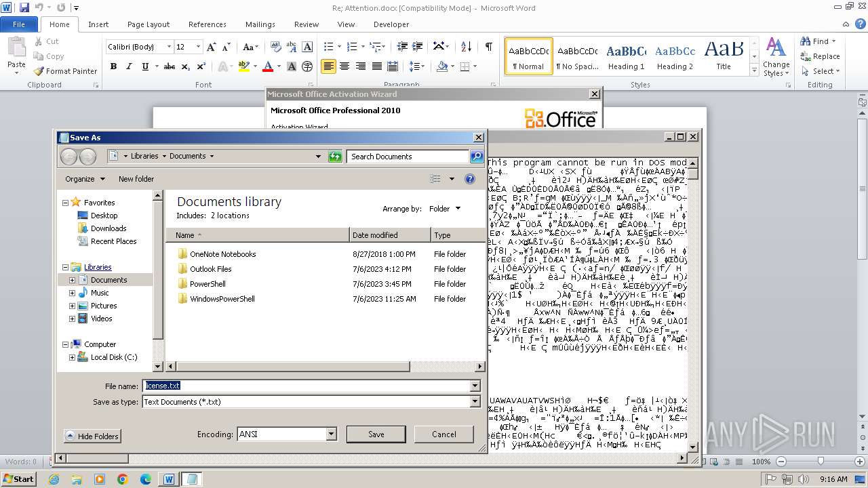Click the Grow Font icon

[x=212, y=47]
